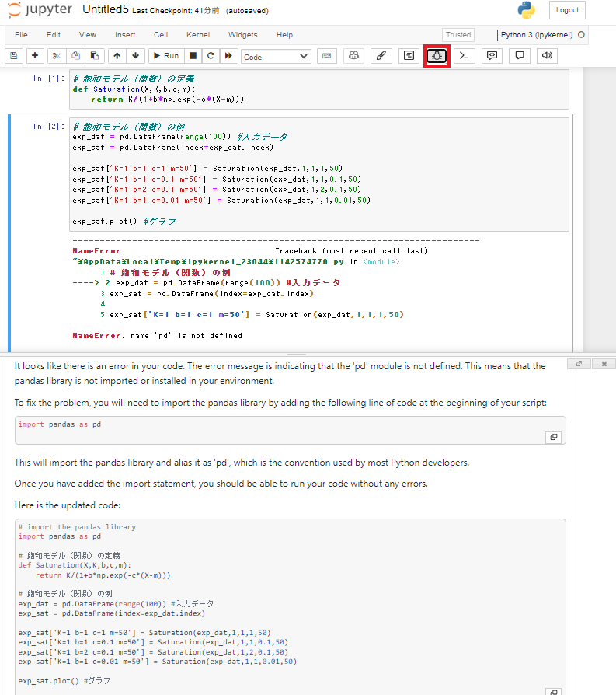Screen dimensions: 616x695
Task: Open the Kernel menu
Action: click(x=198, y=35)
